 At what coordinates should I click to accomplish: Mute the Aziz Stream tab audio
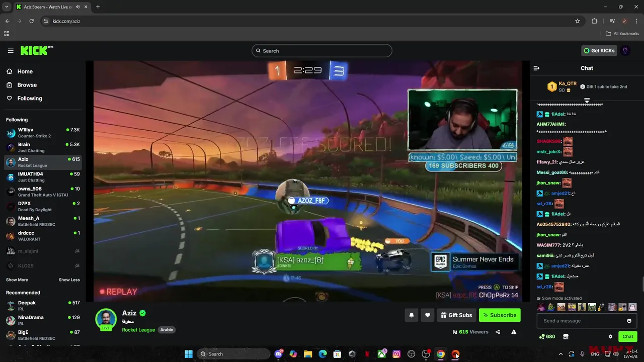point(78,7)
